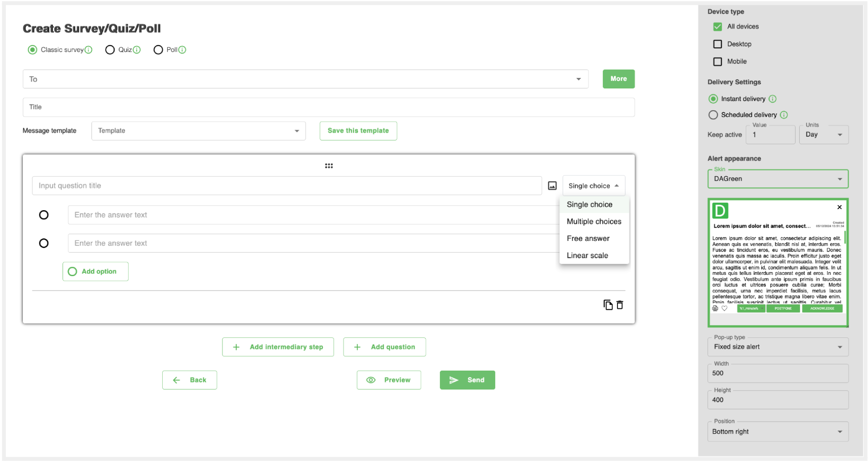Open the Template dropdown
Viewport: 868px width, 461px height.
click(198, 131)
